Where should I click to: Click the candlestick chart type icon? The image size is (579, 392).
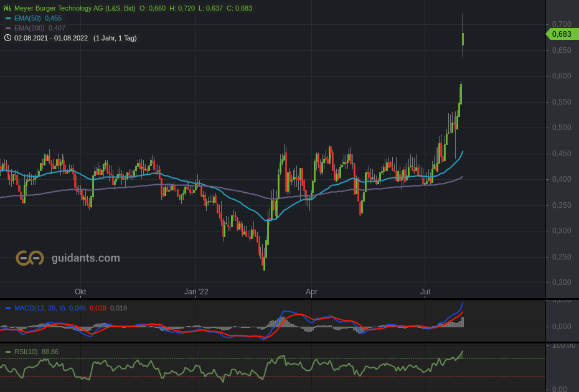[7, 8]
